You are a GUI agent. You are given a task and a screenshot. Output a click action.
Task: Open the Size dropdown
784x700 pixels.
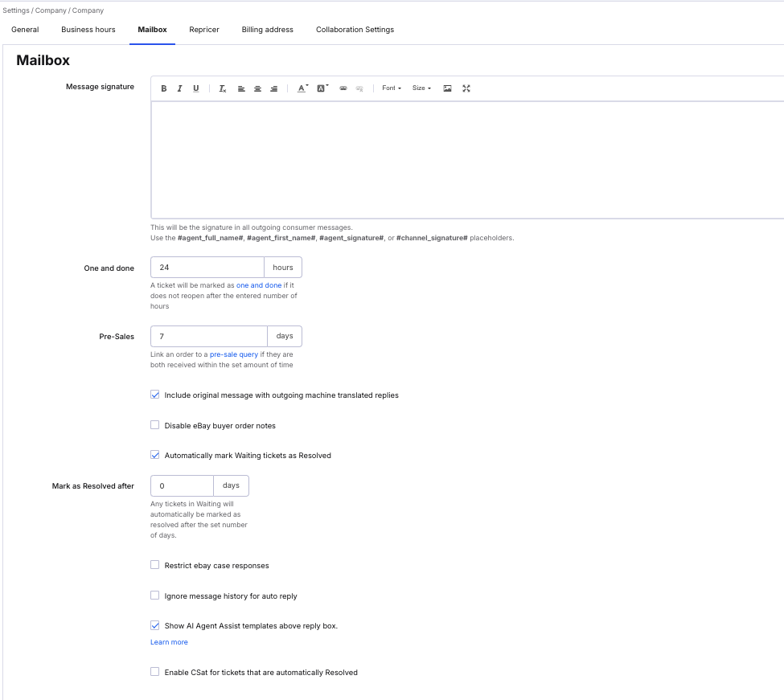(x=421, y=88)
